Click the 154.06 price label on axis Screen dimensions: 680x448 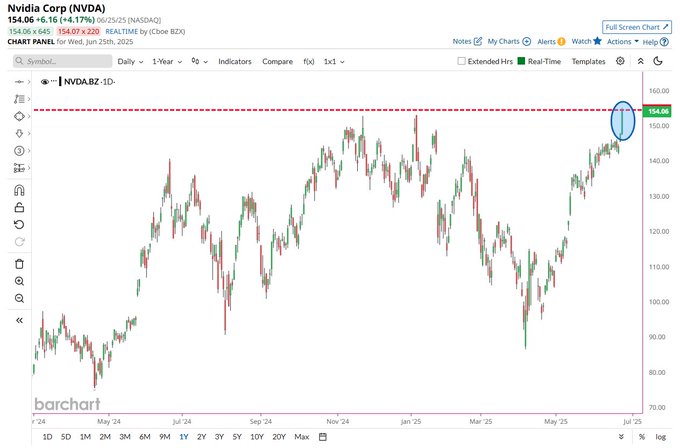coord(657,111)
